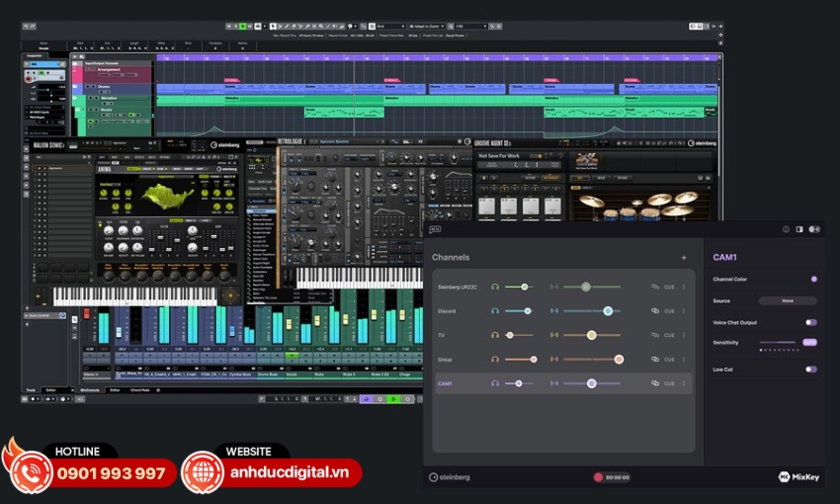This screenshot has width=840, height=504.
Task: Open the 1/32 quantize preset dropdown
Action: (470, 26)
